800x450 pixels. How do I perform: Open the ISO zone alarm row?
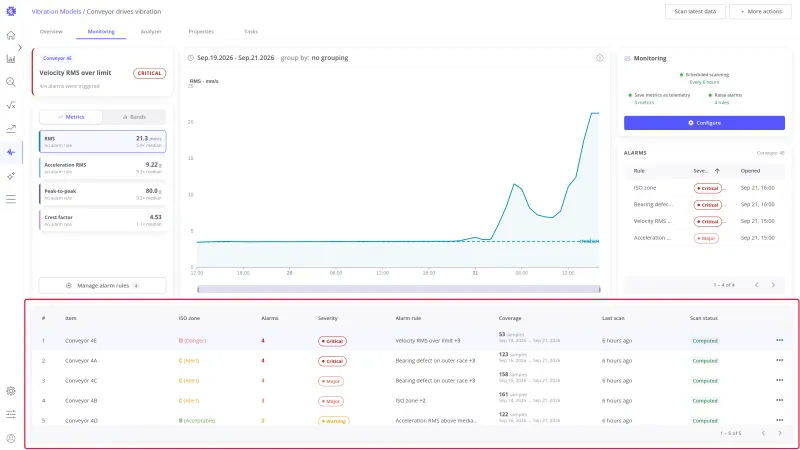(x=704, y=188)
